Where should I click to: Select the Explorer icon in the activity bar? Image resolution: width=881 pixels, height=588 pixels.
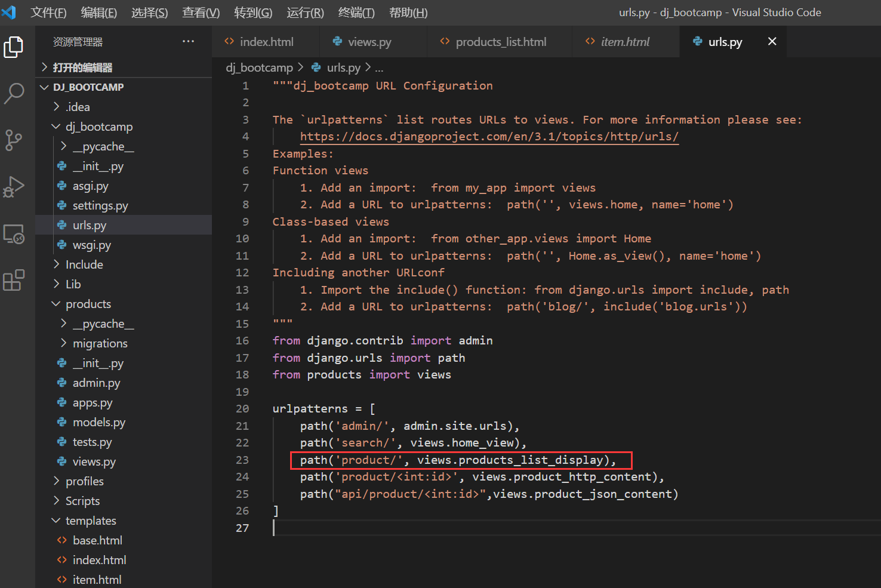pyautogui.click(x=15, y=47)
